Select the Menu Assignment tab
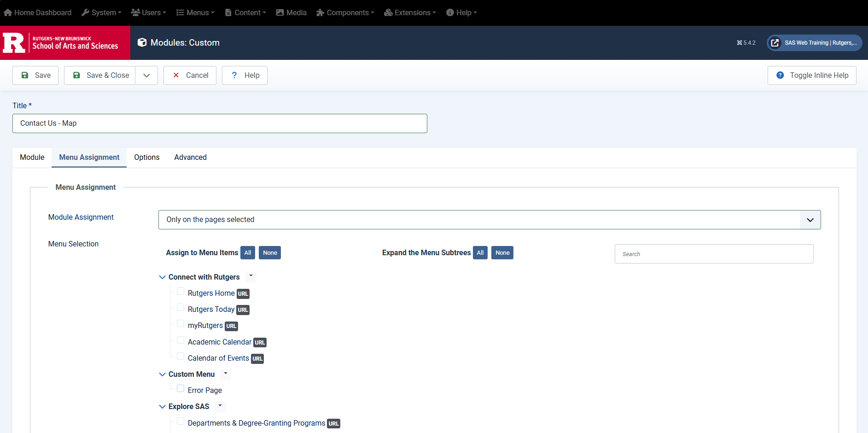The height and width of the screenshot is (433, 868). click(89, 158)
